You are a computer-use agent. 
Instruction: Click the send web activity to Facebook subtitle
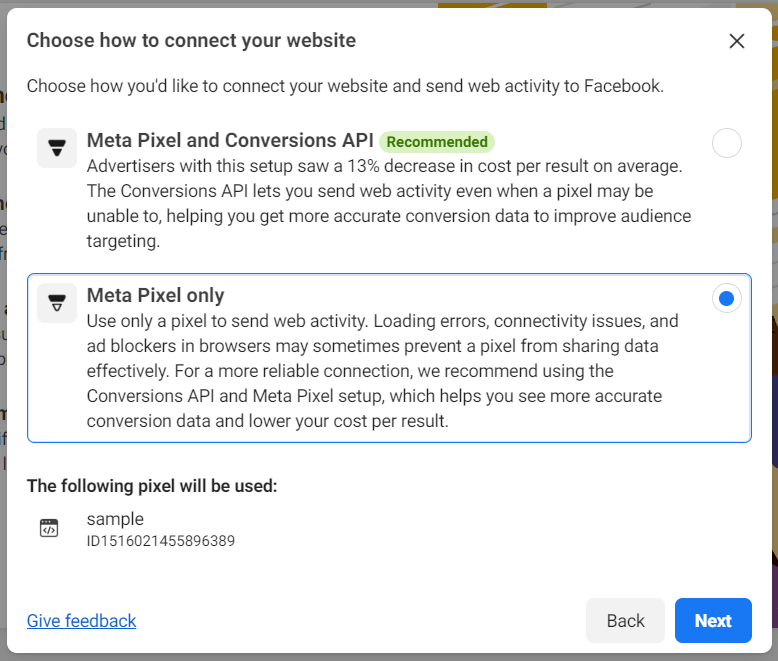[345, 86]
